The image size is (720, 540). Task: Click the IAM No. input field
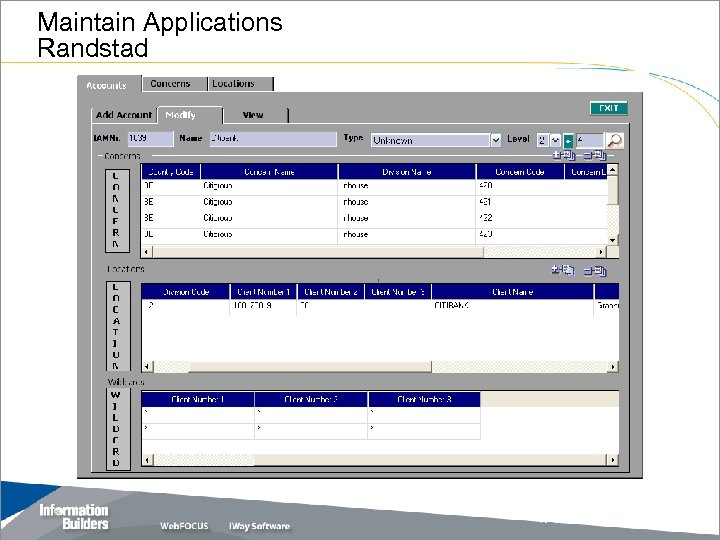click(148, 140)
